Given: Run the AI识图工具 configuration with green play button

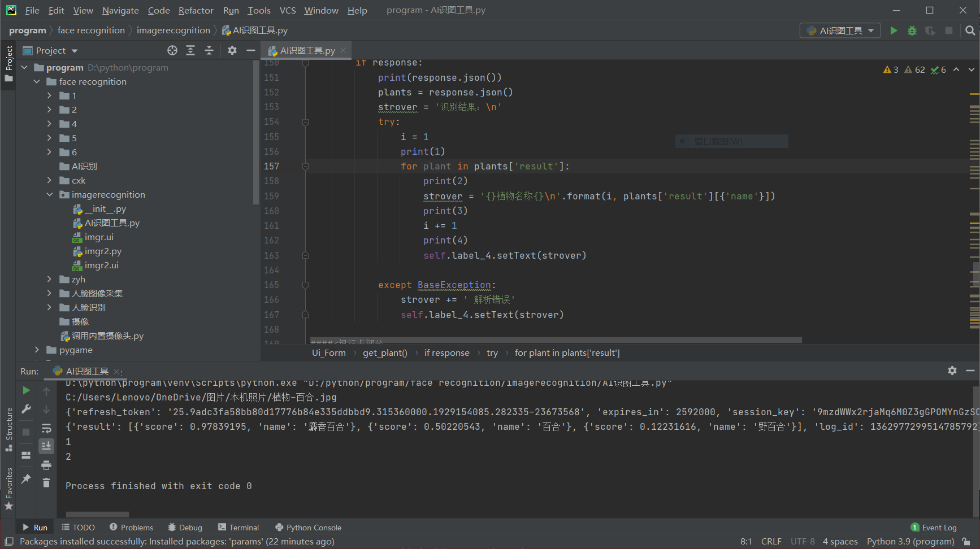Looking at the screenshot, I should 894,30.
